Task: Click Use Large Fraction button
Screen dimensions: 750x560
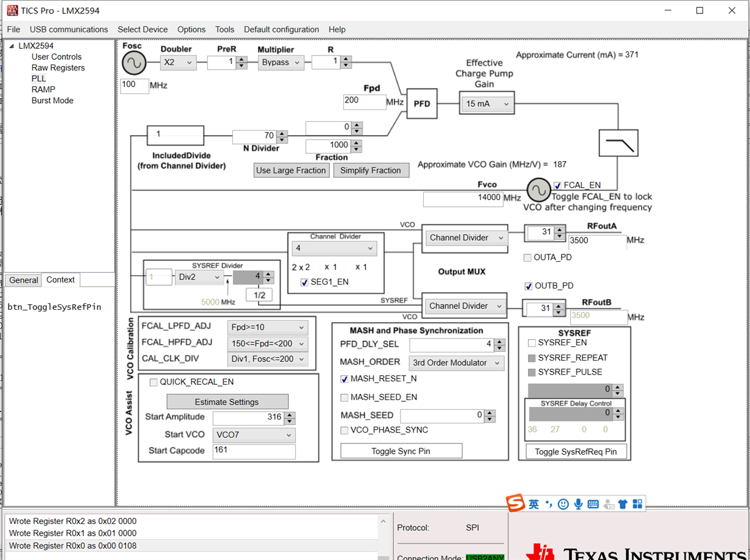Action: [x=291, y=170]
